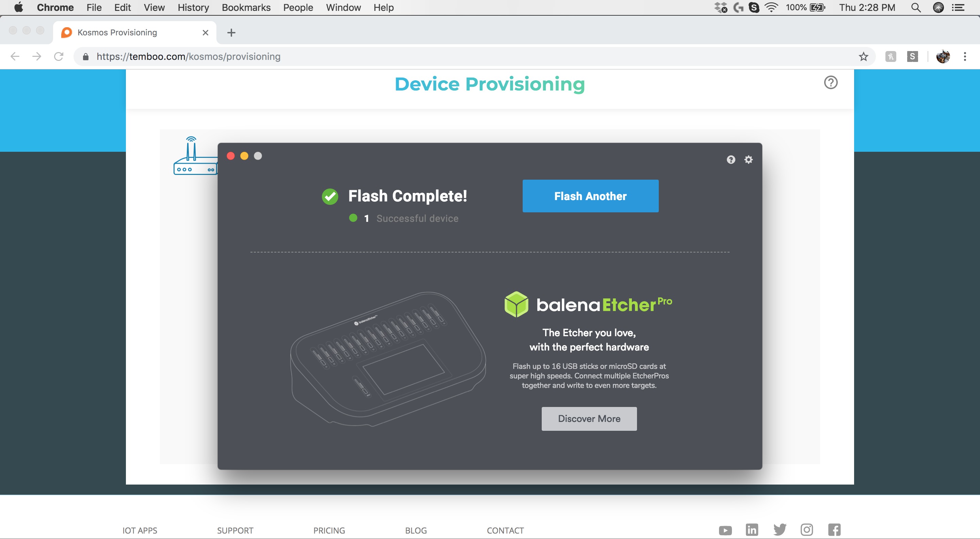Viewport: 980px width, 539px height.
Task: Click the gray extension icon beside the star
Action: pos(890,57)
